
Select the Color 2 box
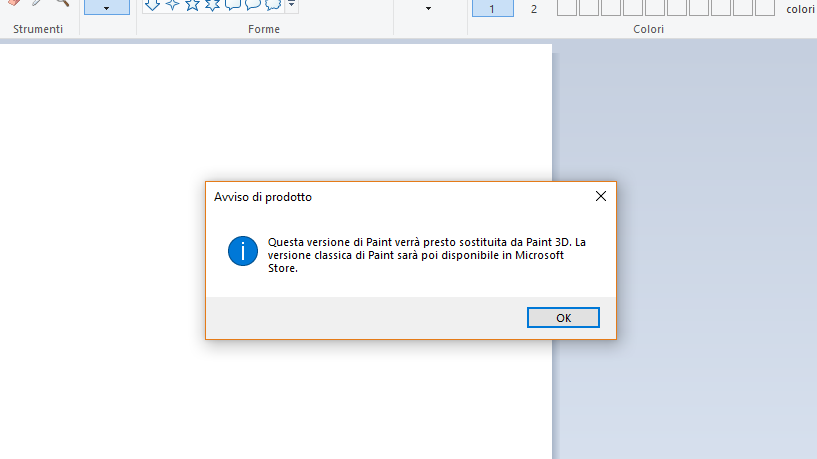coord(534,8)
